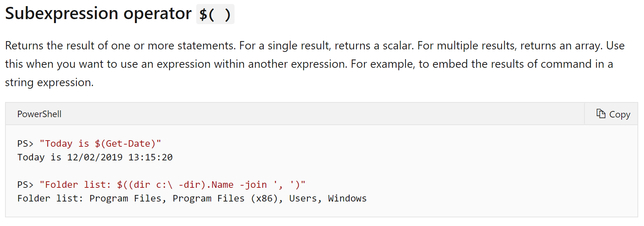This screenshot has width=644, height=226.
Task: Click the word Get-Date in code
Action: [x=128, y=143]
